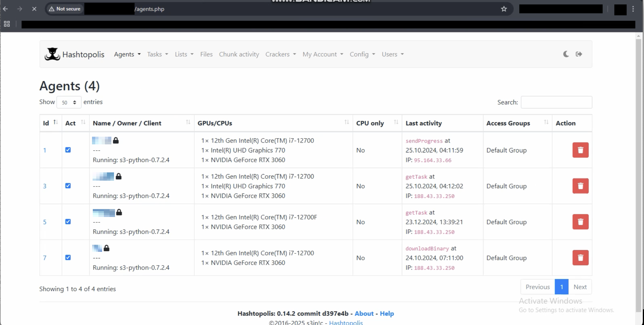The width and height of the screenshot is (644, 325).
Task: Click the About link in footer
Action: coord(364,313)
